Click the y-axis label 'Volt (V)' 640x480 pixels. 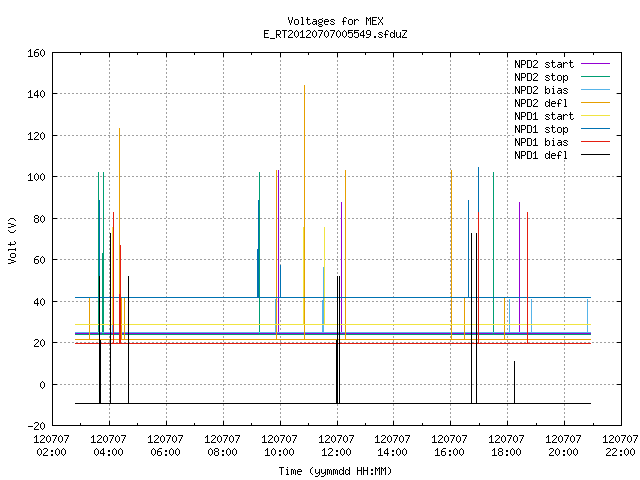click(12, 240)
